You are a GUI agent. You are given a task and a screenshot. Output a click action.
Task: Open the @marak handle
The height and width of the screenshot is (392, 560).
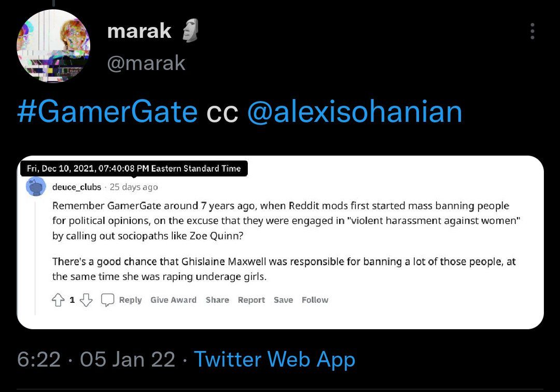pyautogui.click(x=146, y=63)
